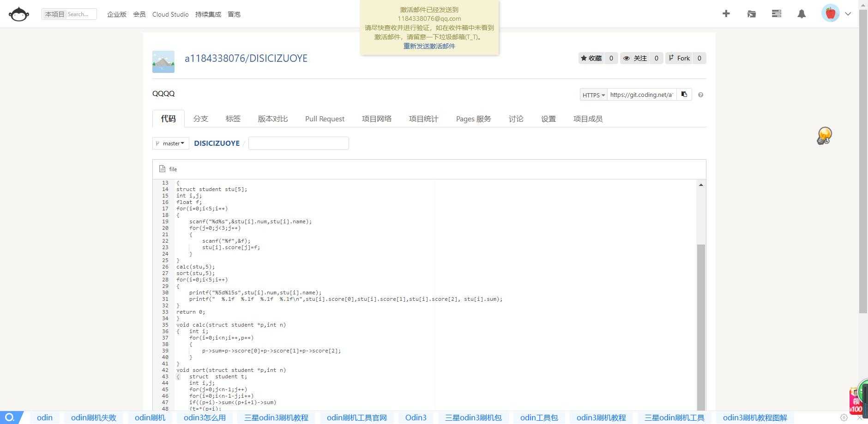Click the git clone URL field
This screenshot has width=868, height=424.
pyautogui.click(x=642, y=95)
